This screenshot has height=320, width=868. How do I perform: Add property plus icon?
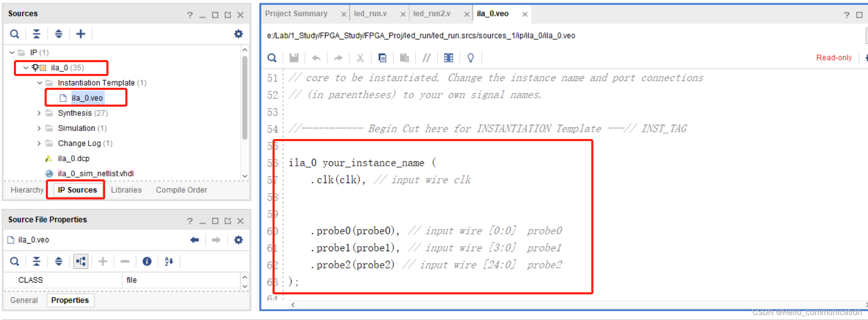click(x=103, y=262)
